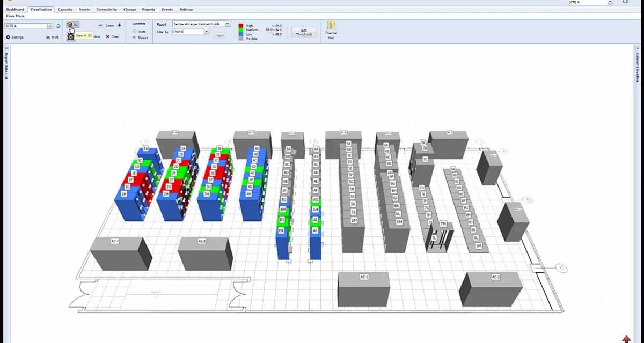Zoom in with the plus icon

[x=119, y=25]
